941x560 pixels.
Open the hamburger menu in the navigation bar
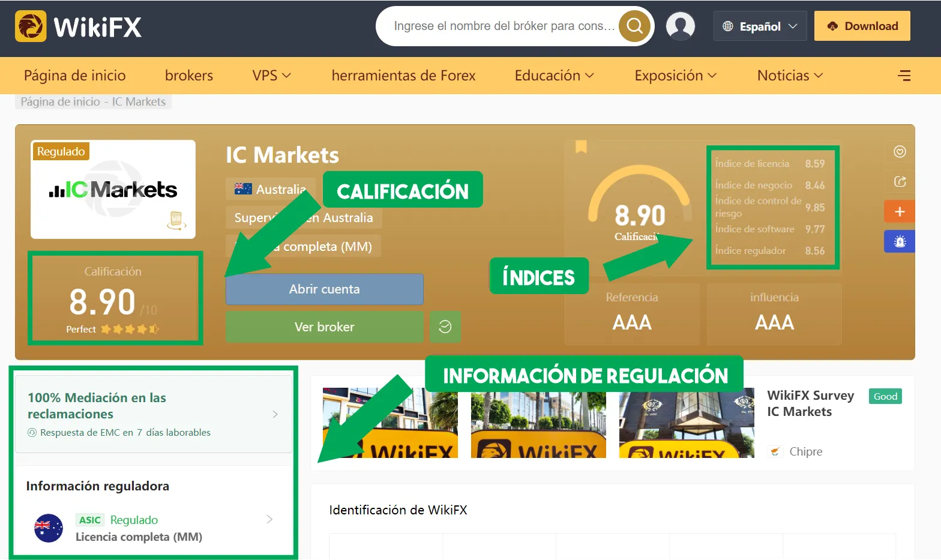pyautogui.click(x=904, y=76)
